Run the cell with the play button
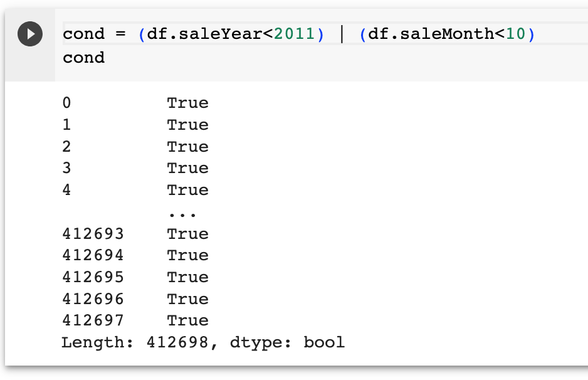Image resolution: width=588 pixels, height=380 pixels. 30,34
